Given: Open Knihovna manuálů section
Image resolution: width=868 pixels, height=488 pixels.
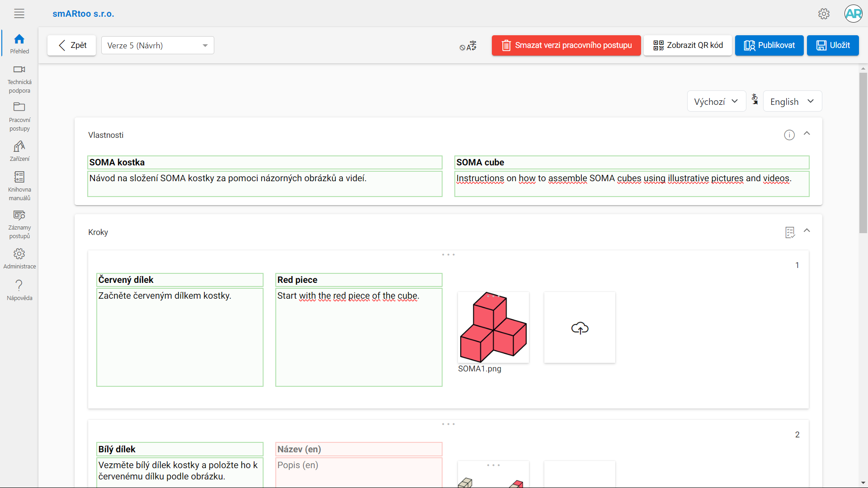Looking at the screenshot, I should (19, 186).
